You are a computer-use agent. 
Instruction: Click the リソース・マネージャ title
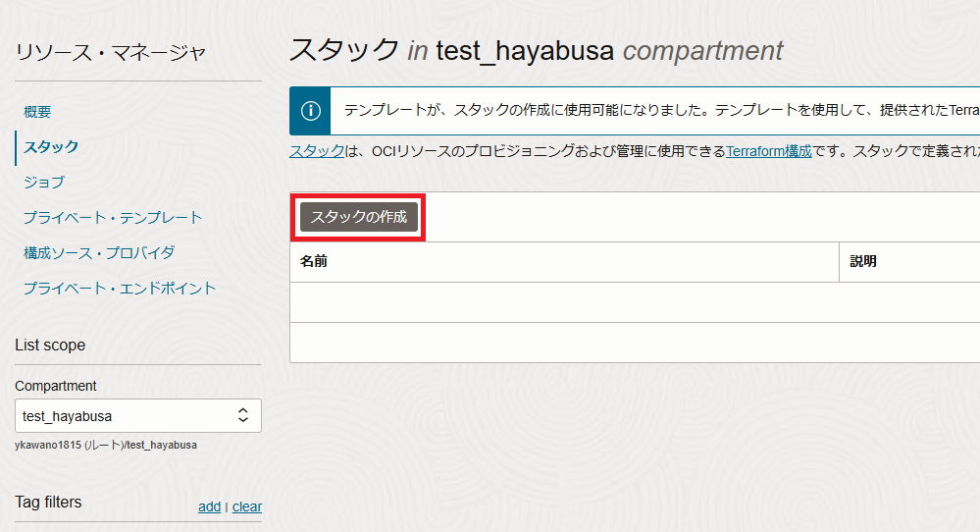click(x=111, y=52)
